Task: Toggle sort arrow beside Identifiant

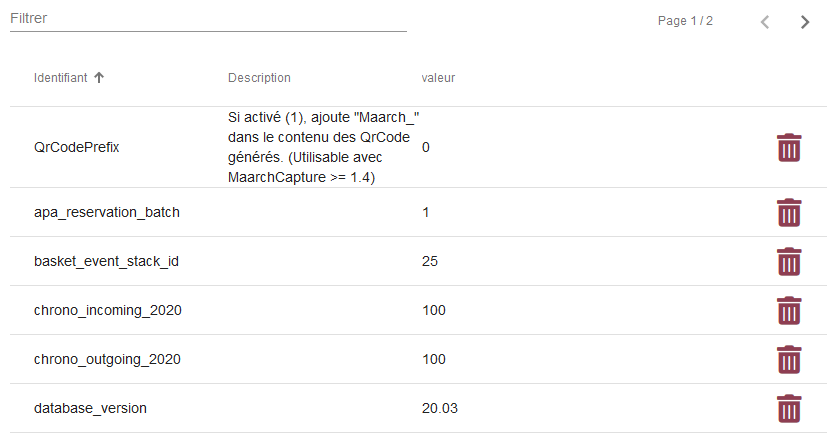Action: 99,77
